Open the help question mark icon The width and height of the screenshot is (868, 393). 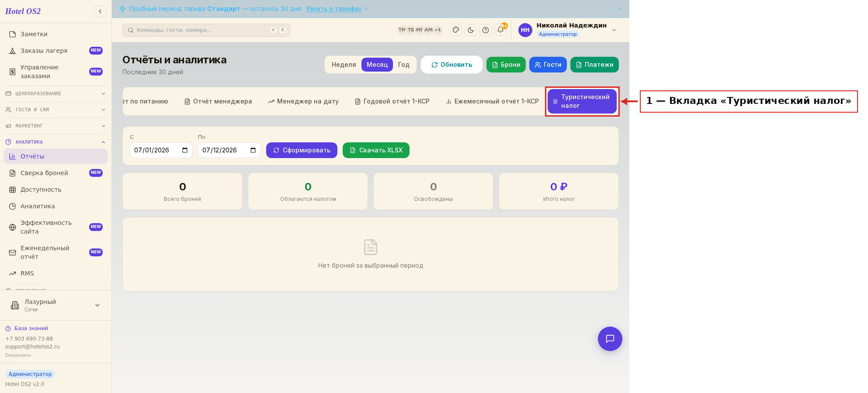pyautogui.click(x=486, y=30)
